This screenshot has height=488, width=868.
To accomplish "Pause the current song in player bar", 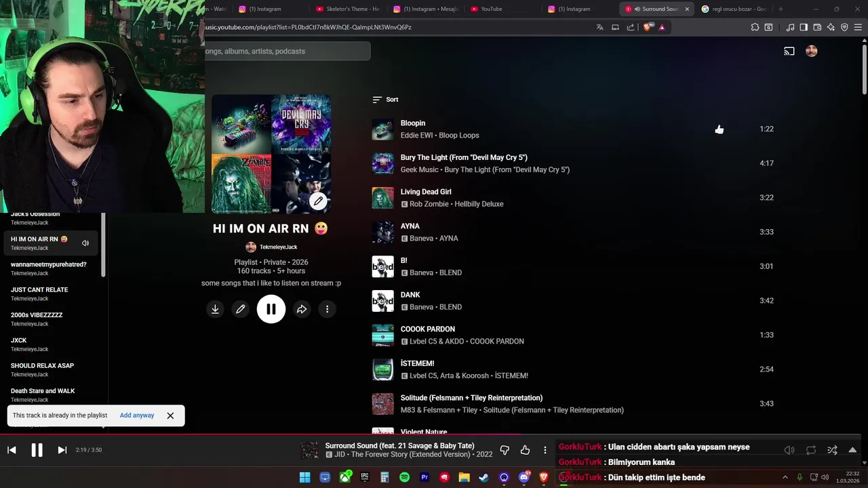I will point(37,450).
